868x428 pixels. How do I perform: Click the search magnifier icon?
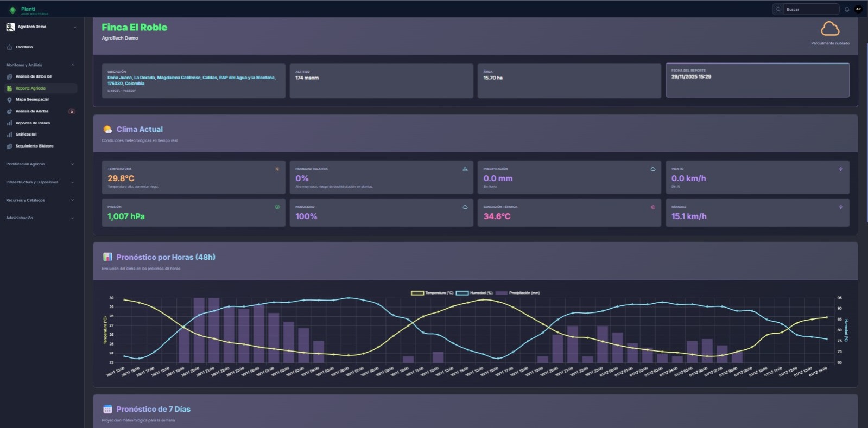point(778,9)
